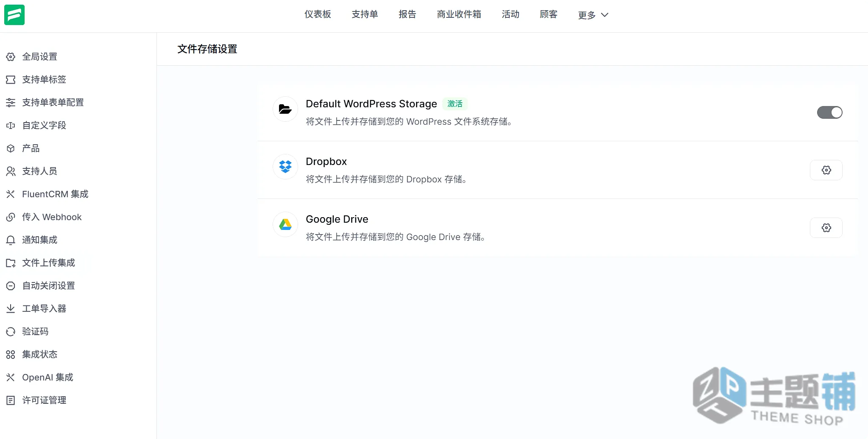
Task: Open the OpenAI 集成 sidebar link
Action: [47, 377]
